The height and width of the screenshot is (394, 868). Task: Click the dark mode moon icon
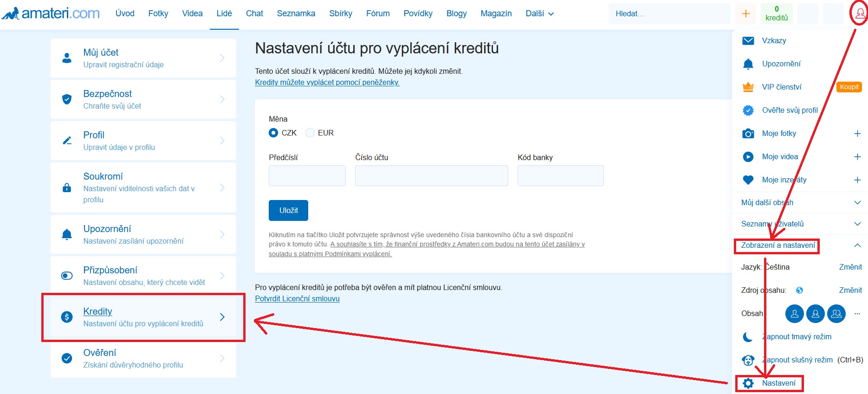click(x=748, y=337)
